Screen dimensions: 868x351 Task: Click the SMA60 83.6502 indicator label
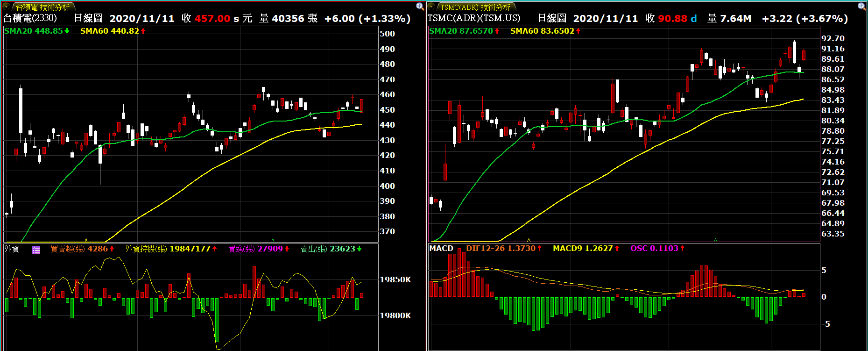545,31
